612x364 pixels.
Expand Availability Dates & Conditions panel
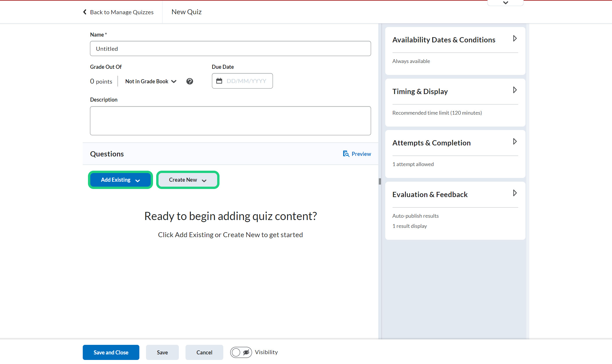tap(515, 39)
